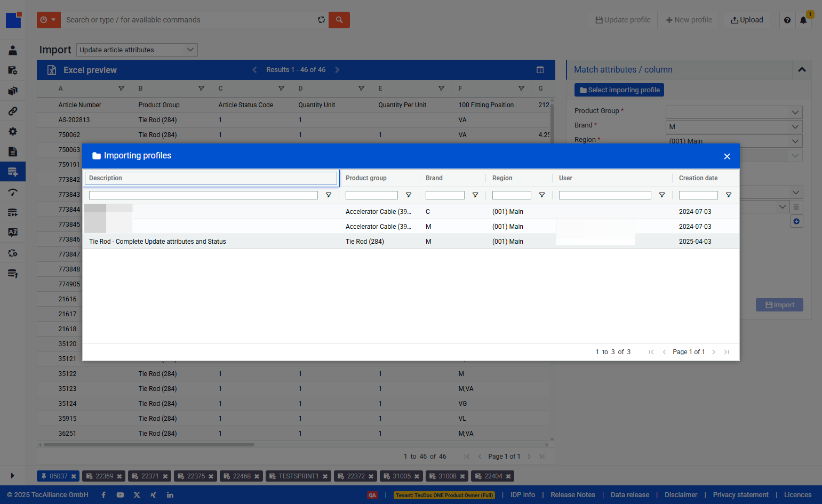Viewport: 822px width, 504px height.
Task: Open the Region column filter funnel
Action: pos(542,195)
